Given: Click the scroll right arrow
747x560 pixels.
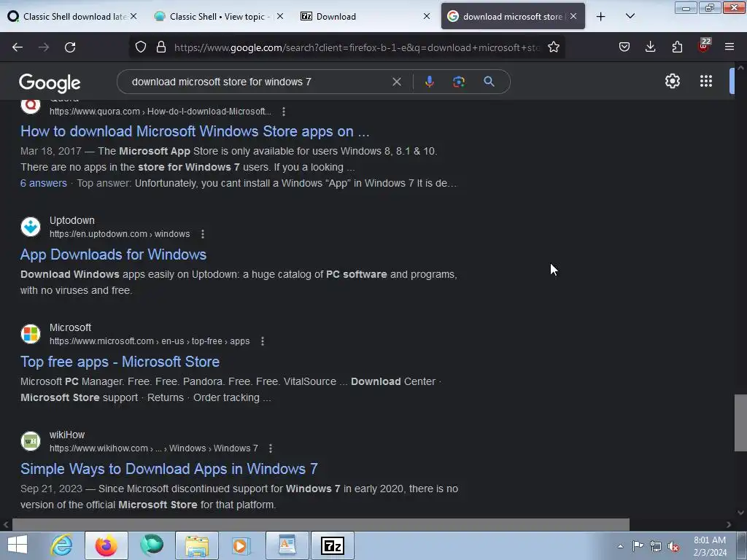Looking at the screenshot, I should click(x=729, y=524).
